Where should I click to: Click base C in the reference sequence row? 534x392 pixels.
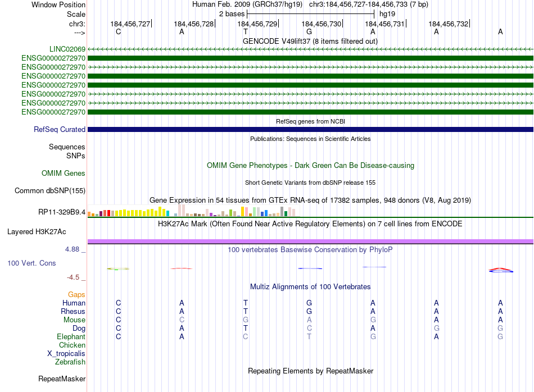pos(118,31)
